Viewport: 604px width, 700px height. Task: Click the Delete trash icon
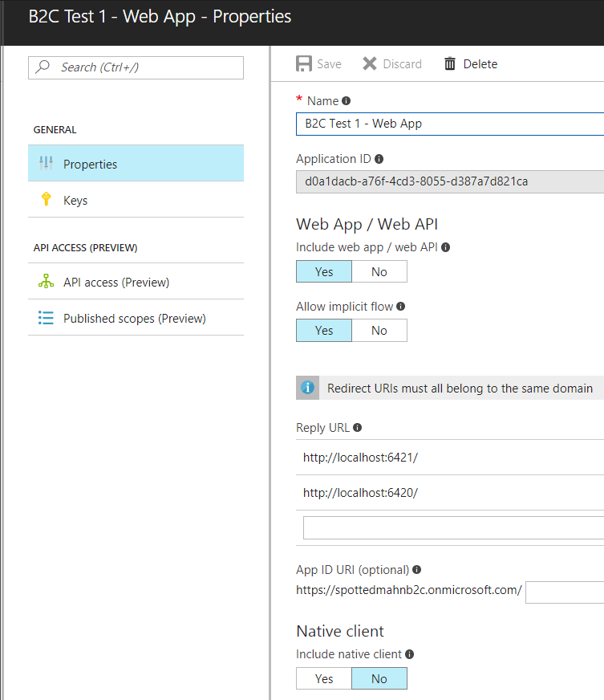click(x=448, y=63)
